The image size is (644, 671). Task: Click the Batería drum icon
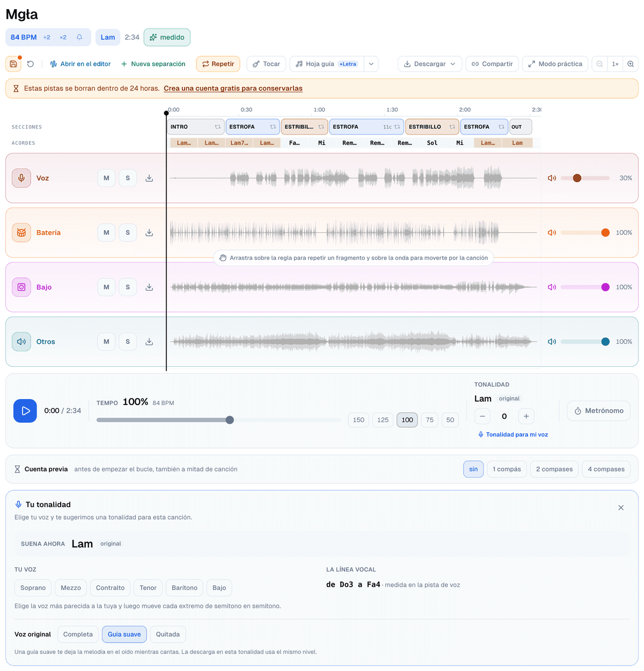[x=21, y=233]
